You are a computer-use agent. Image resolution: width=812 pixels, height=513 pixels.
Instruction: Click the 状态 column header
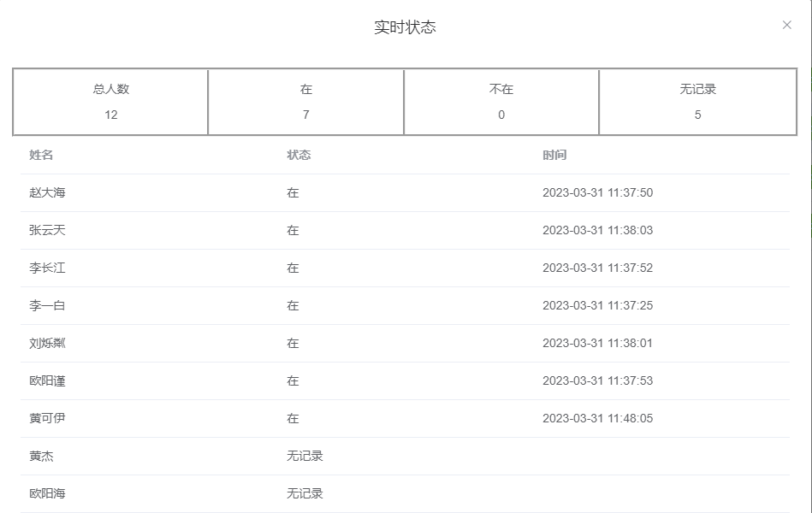(297, 155)
